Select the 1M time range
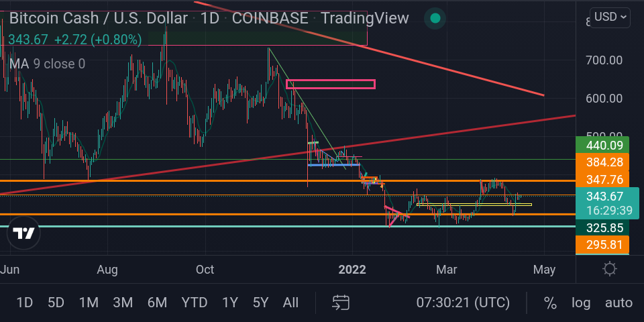The width and height of the screenshot is (644, 322). point(89,303)
